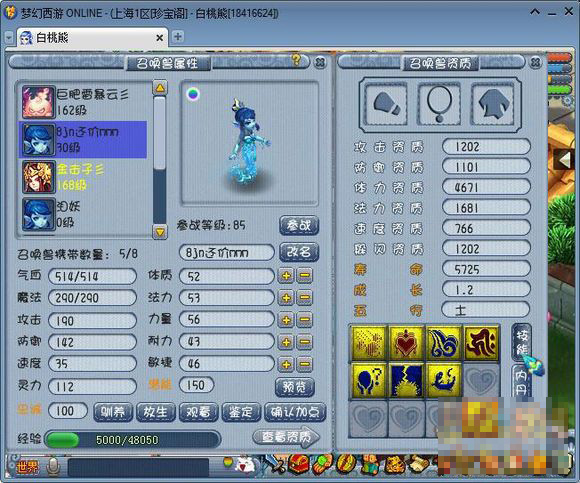Image resolution: width=580 pixels, height=483 pixels.
Task: Click the 鉴定 button
Action: [x=241, y=412]
